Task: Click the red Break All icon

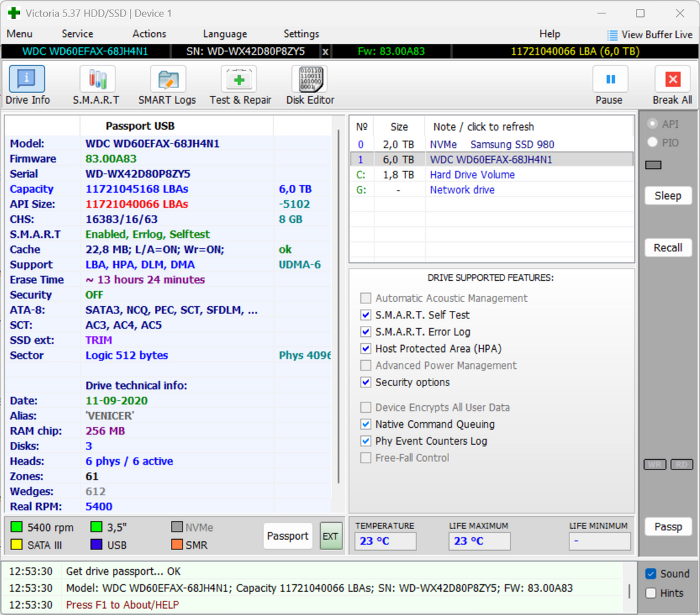Action: click(673, 79)
